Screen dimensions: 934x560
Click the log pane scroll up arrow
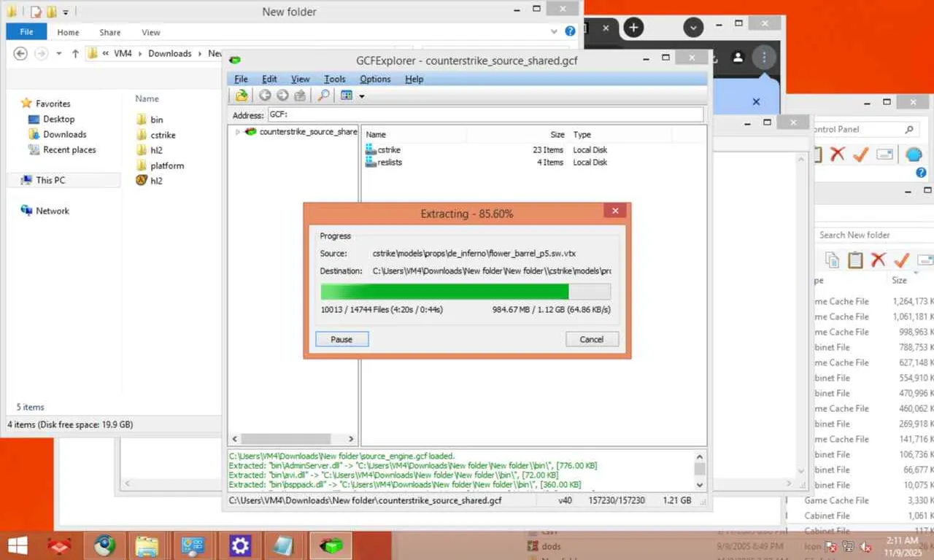click(700, 456)
